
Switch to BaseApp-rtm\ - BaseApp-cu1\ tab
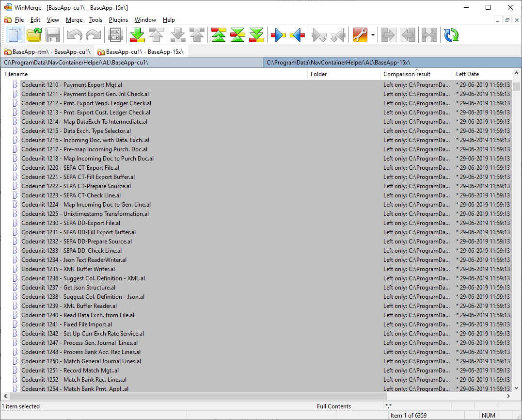point(47,52)
